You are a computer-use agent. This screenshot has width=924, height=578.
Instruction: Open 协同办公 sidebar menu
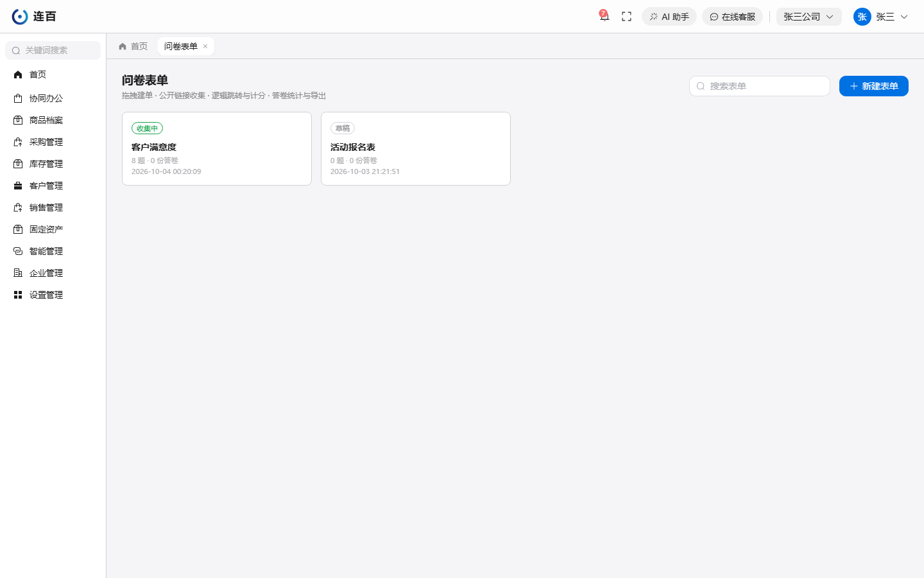53,98
